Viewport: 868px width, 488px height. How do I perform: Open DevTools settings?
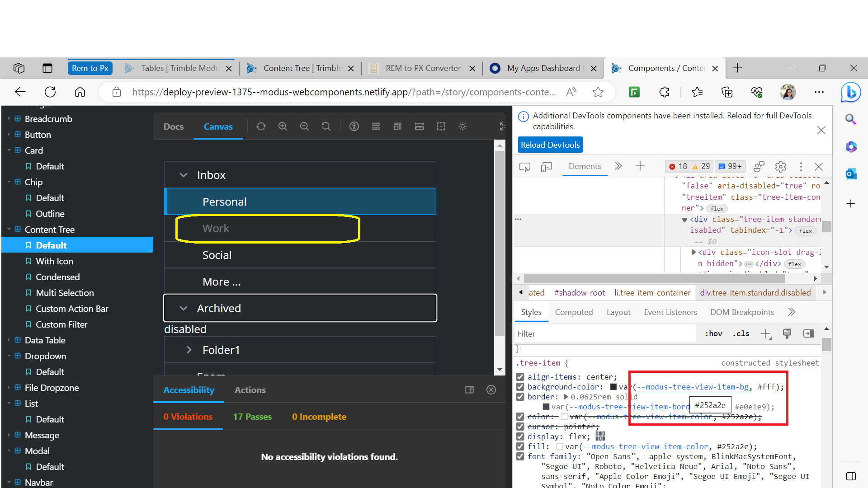tap(781, 166)
